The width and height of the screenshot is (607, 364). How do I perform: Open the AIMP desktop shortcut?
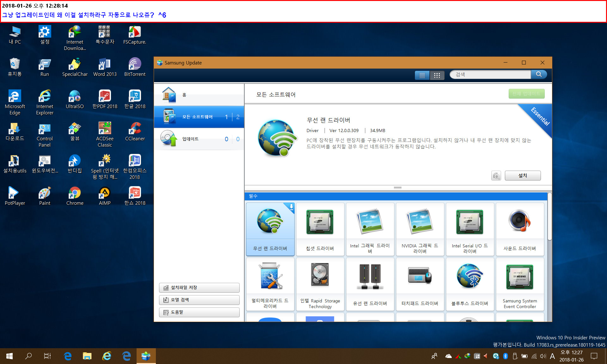105,196
